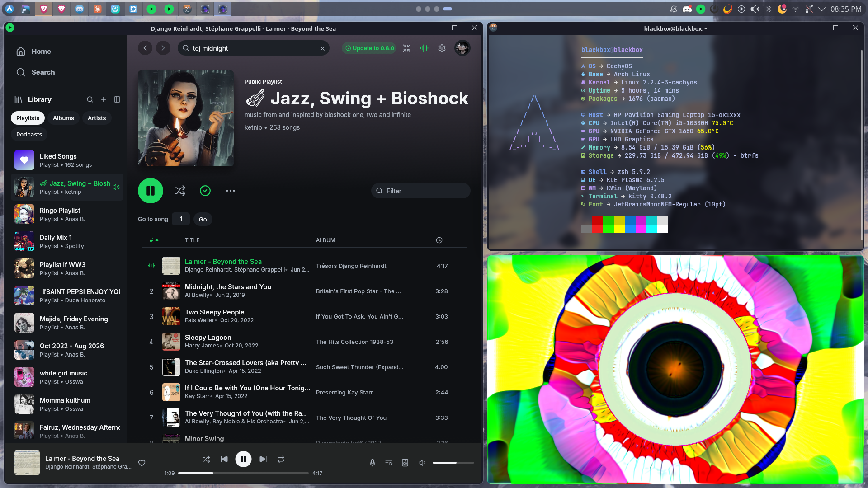Mute using the player volume speaker icon

click(x=422, y=463)
